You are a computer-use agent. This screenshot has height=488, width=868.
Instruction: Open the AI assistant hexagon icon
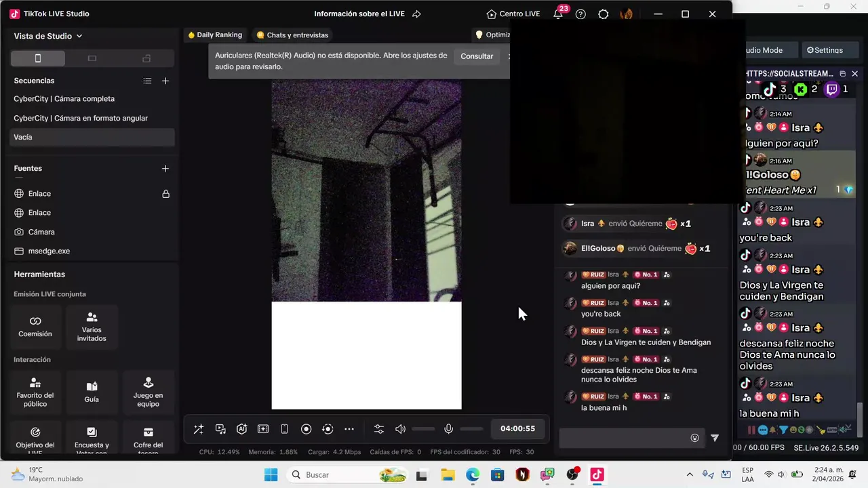click(x=241, y=429)
